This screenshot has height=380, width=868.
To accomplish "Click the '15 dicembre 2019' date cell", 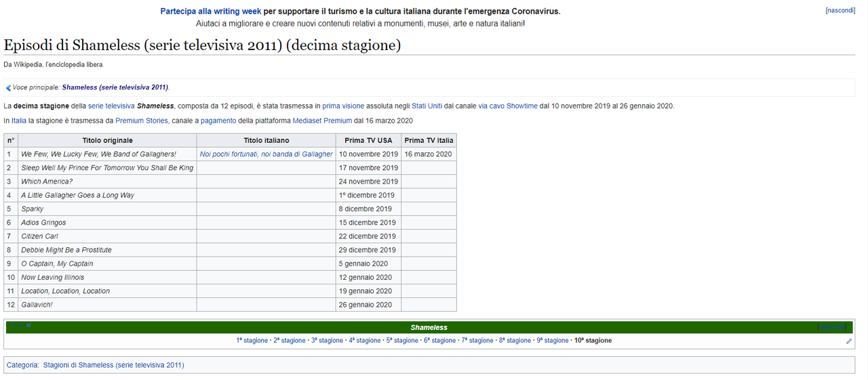I will [x=369, y=222].
